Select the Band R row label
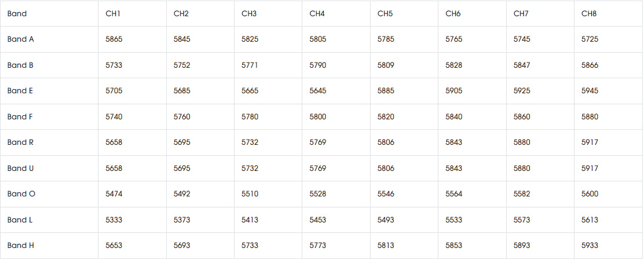 coord(20,142)
